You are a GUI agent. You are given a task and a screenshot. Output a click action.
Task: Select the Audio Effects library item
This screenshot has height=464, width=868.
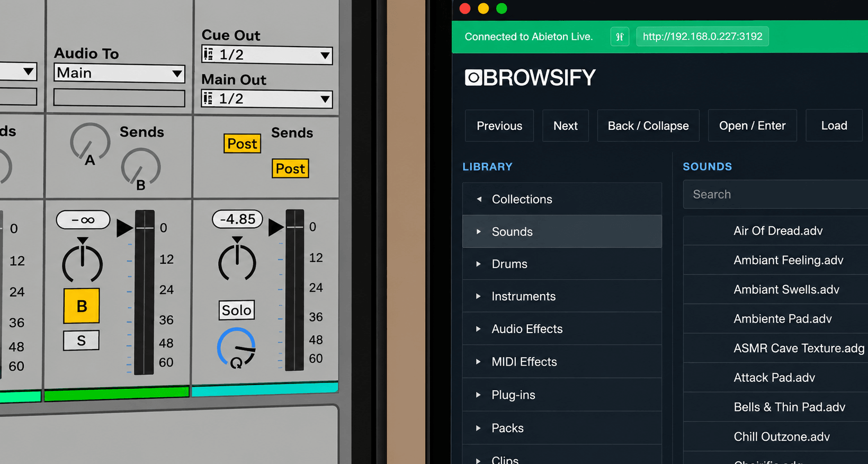click(x=562, y=329)
